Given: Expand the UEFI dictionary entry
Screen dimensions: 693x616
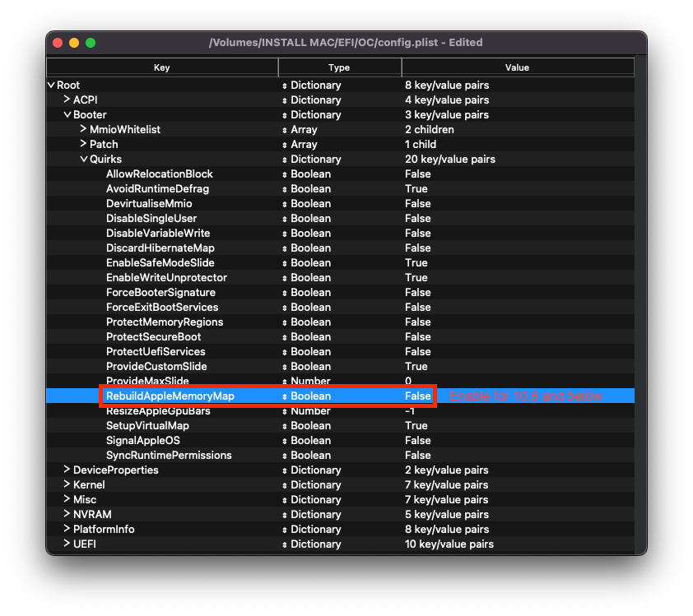Looking at the screenshot, I should point(67,544).
